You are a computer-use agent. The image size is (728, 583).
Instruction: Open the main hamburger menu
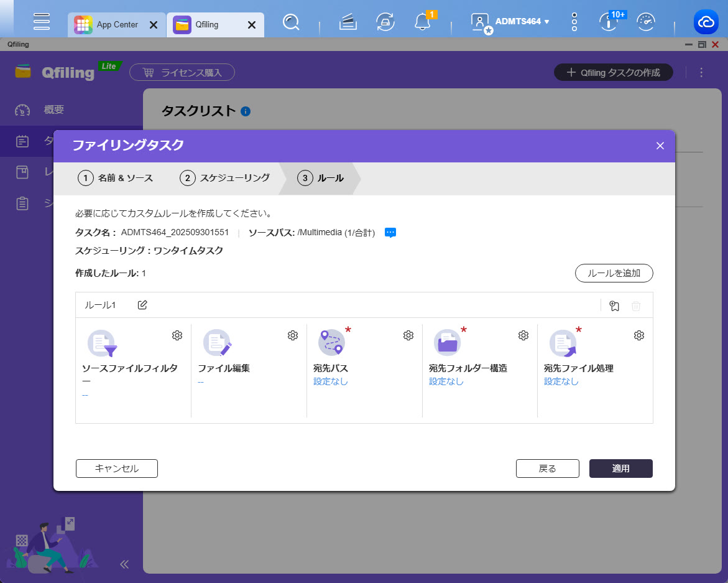point(42,22)
